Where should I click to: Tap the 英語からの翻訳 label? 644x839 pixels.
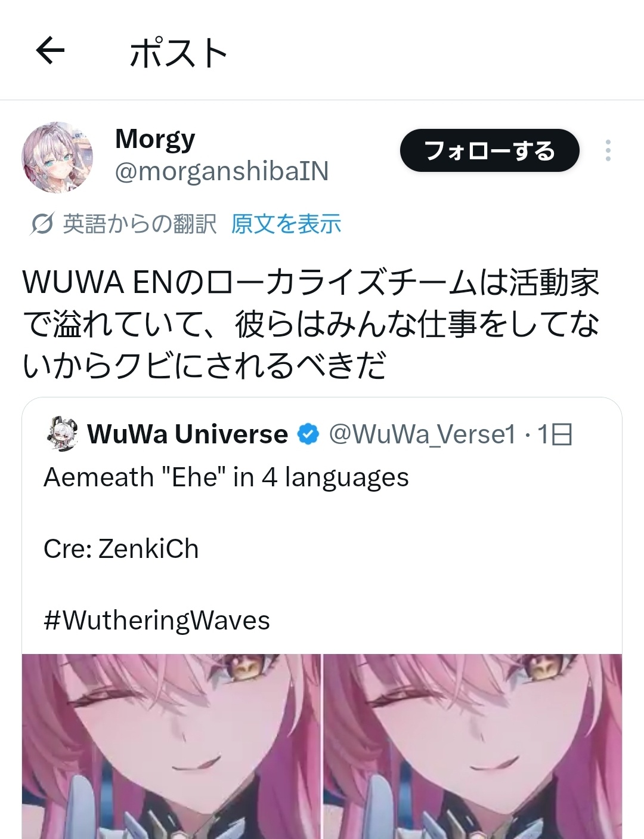[x=140, y=224]
